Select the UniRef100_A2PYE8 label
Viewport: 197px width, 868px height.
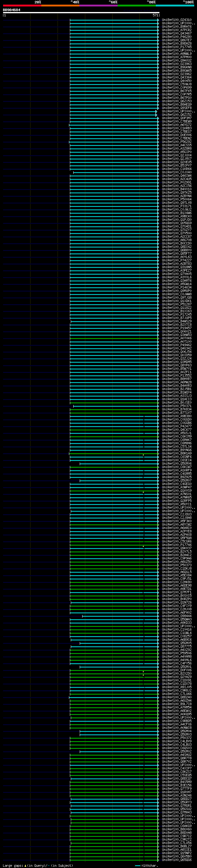[176, 531]
